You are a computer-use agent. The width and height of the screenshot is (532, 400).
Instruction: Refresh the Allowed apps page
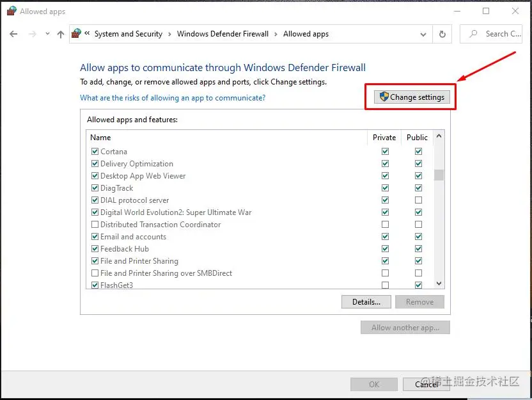click(x=442, y=34)
